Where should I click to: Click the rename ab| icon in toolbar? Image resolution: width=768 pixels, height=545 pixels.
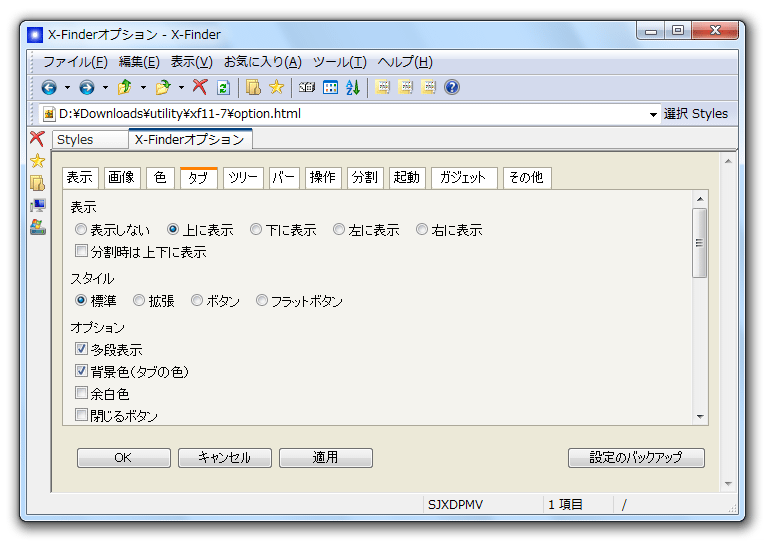307,88
